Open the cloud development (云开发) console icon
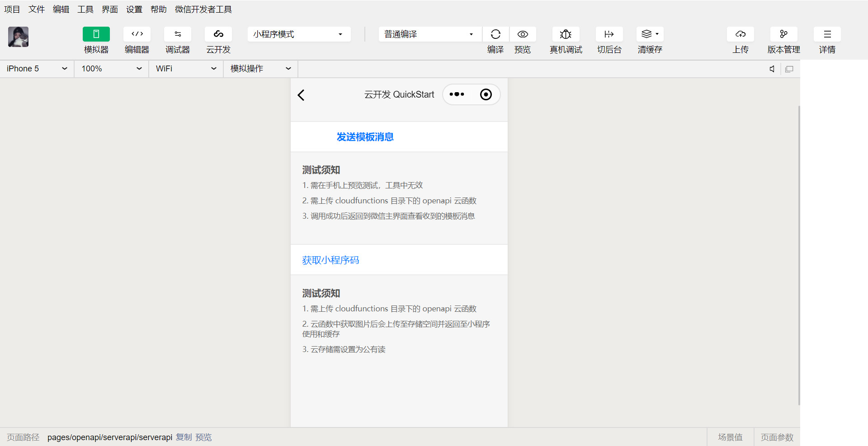This screenshot has width=868, height=446. pyautogui.click(x=218, y=34)
